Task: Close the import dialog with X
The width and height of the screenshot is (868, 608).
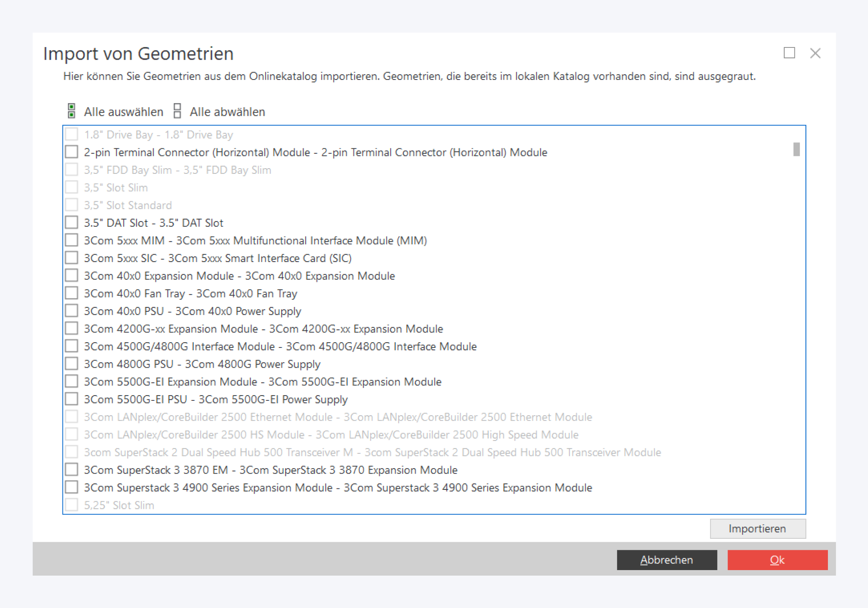Action: pos(815,53)
